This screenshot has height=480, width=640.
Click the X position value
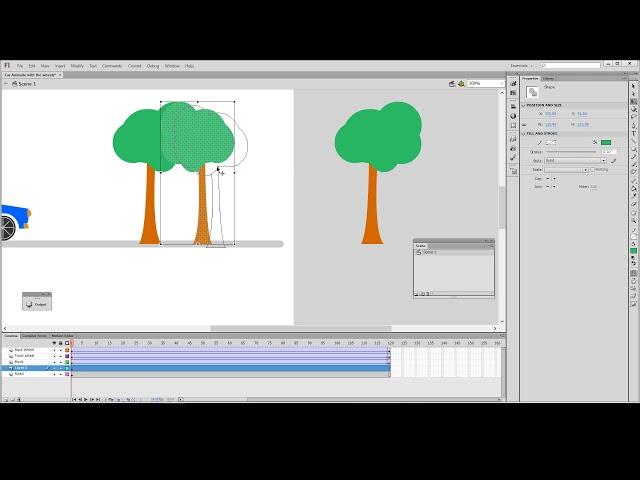550,113
